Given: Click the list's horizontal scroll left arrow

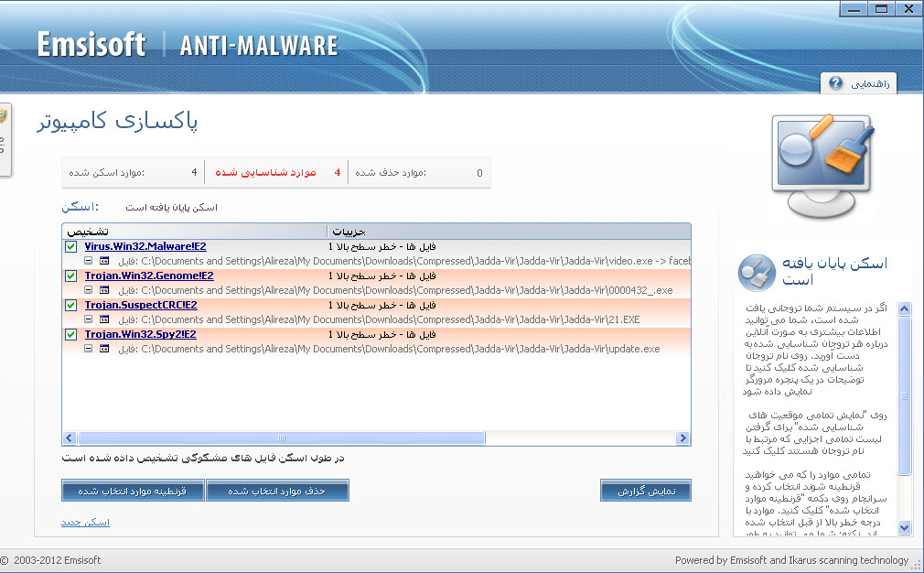Looking at the screenshot, I should pyautogui.click(x=69, y=438).
